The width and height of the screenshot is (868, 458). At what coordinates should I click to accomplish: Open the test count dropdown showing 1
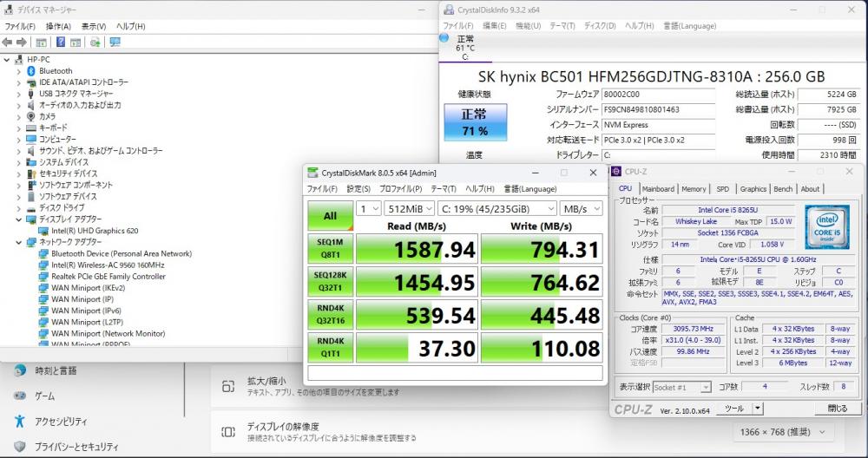point(369,208)
